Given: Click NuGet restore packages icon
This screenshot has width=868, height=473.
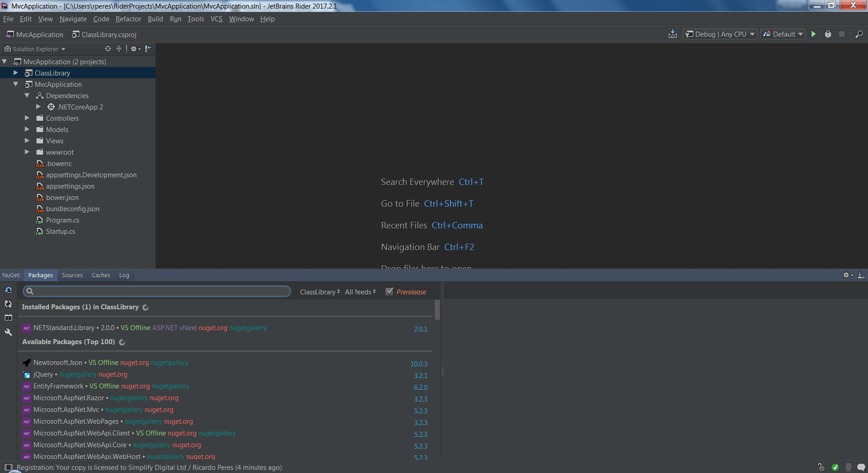Looking at the screenshot, I should (8, 290).
